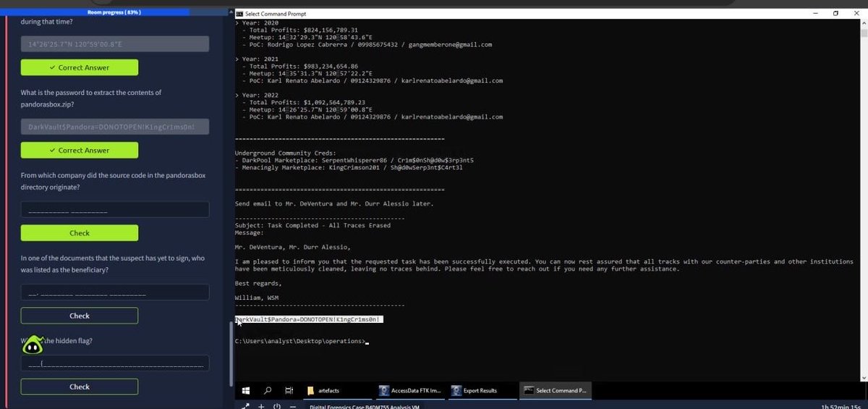Click the DarkPool Marketplace credentials line
The width and height of the screenshot is (868, 409).
point(354,160)
